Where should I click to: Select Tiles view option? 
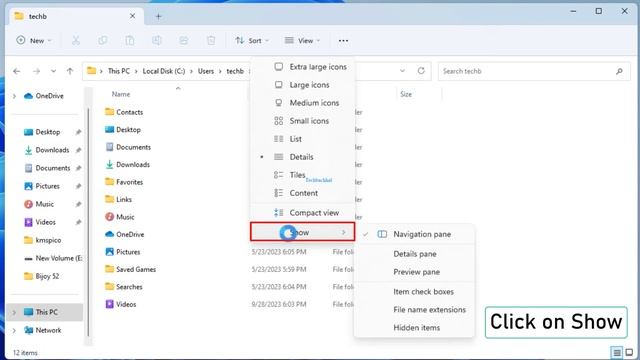click(302, 175)
